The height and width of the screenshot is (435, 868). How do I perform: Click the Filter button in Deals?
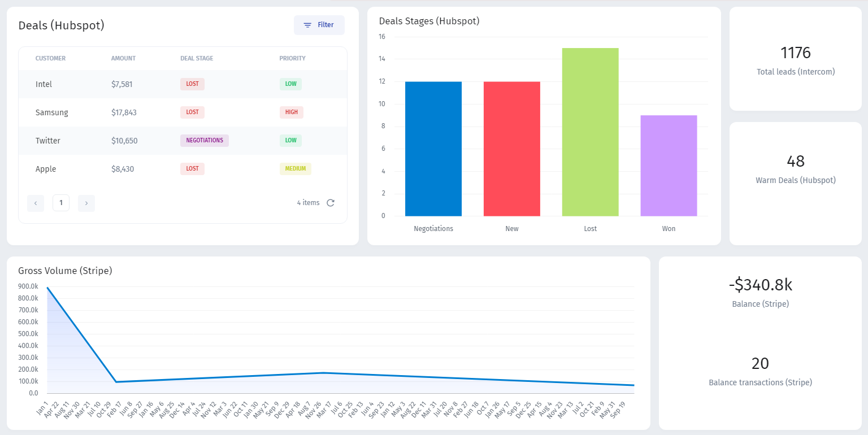[319, 25]
